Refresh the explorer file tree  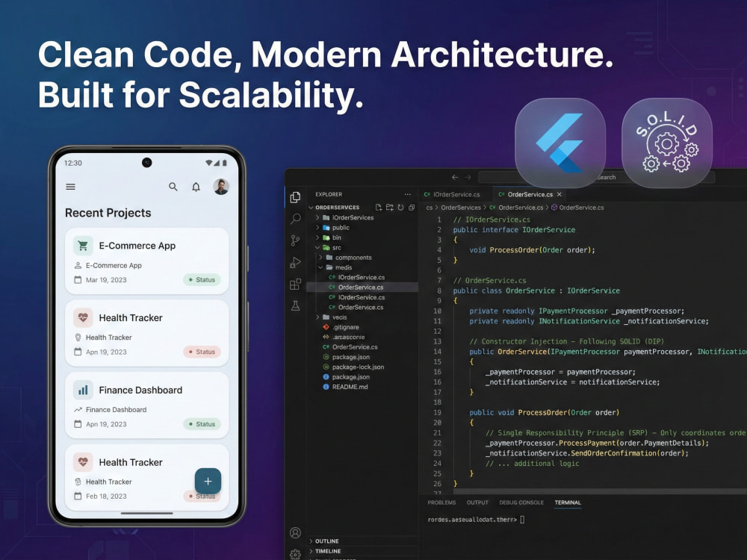[x=400, y=207]
